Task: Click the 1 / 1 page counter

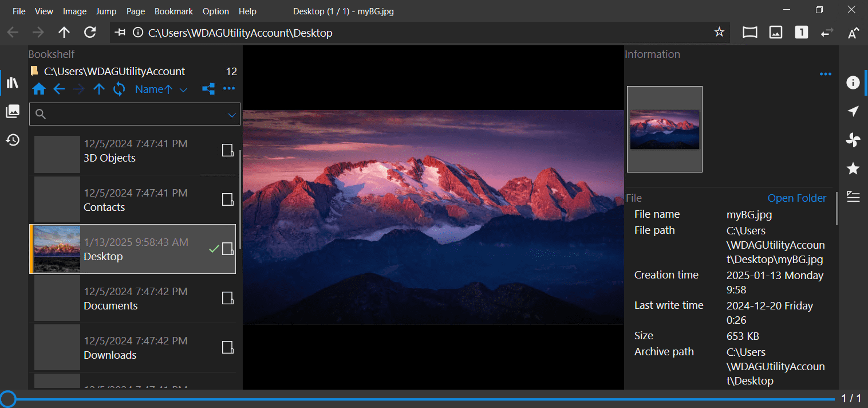Action: [851, 398]
